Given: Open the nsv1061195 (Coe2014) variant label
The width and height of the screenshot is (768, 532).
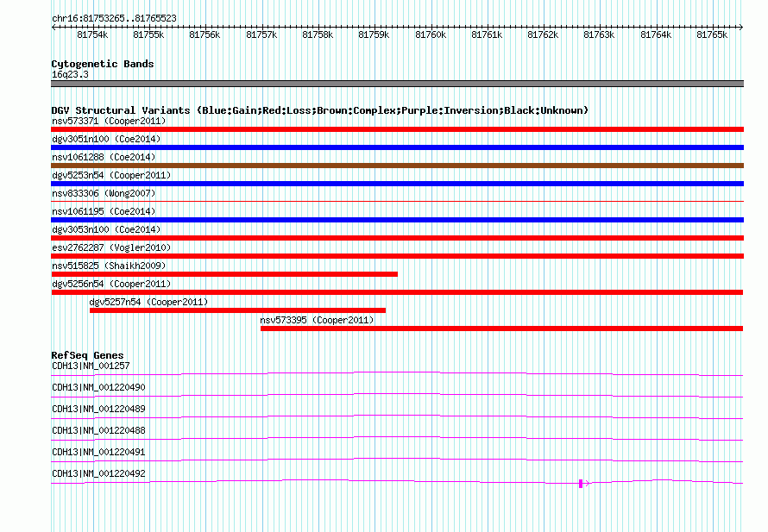Looking at the screenshot, I should coord(104,211).
